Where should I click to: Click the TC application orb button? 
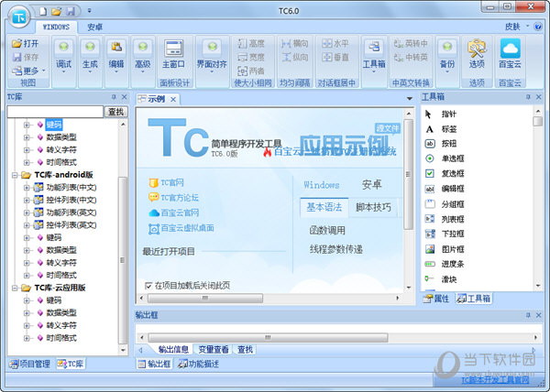pos(19,16)
